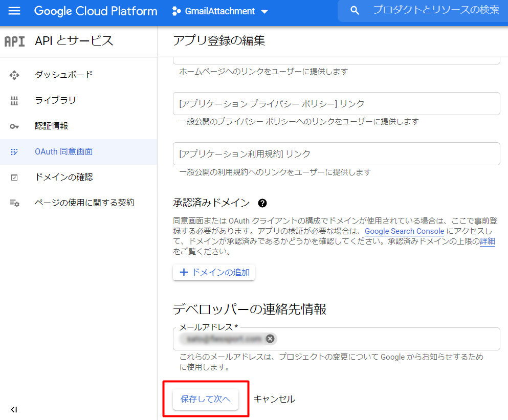
Task: Click the settings-list icon for ページの使用に関する契約
Action: [14, 203]
